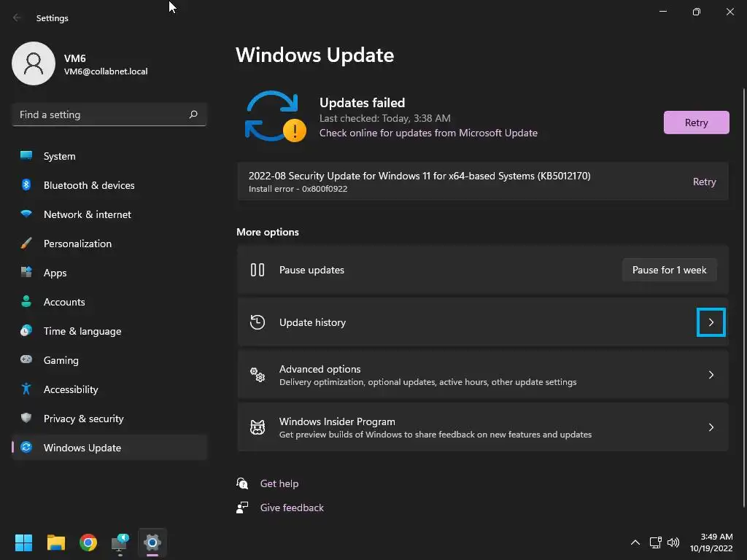Image resolution: width=747 pixels, height=560 pixels.
Task: Click the network icon in system tray
Action: click(656, 542)
